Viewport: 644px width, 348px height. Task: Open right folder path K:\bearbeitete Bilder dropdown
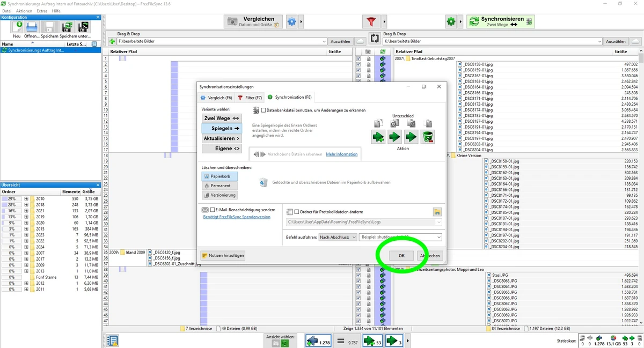point(599,41)
